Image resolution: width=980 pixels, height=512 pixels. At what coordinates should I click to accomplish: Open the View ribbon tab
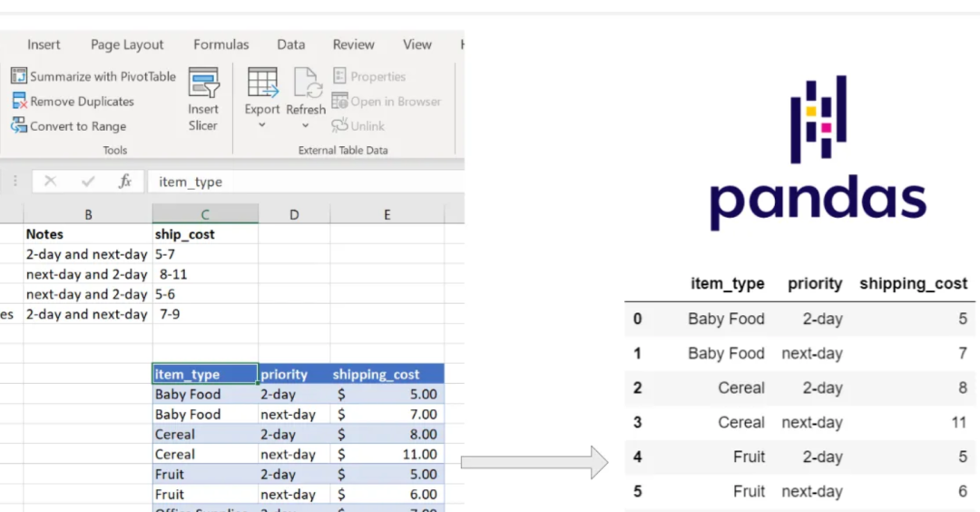[416, 44]
